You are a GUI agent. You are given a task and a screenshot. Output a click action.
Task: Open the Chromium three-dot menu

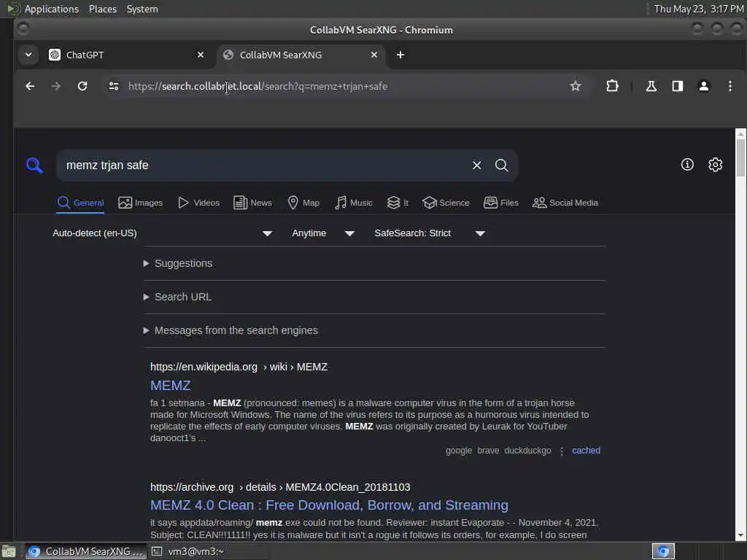pyautogui.click(x=729, y=86)
